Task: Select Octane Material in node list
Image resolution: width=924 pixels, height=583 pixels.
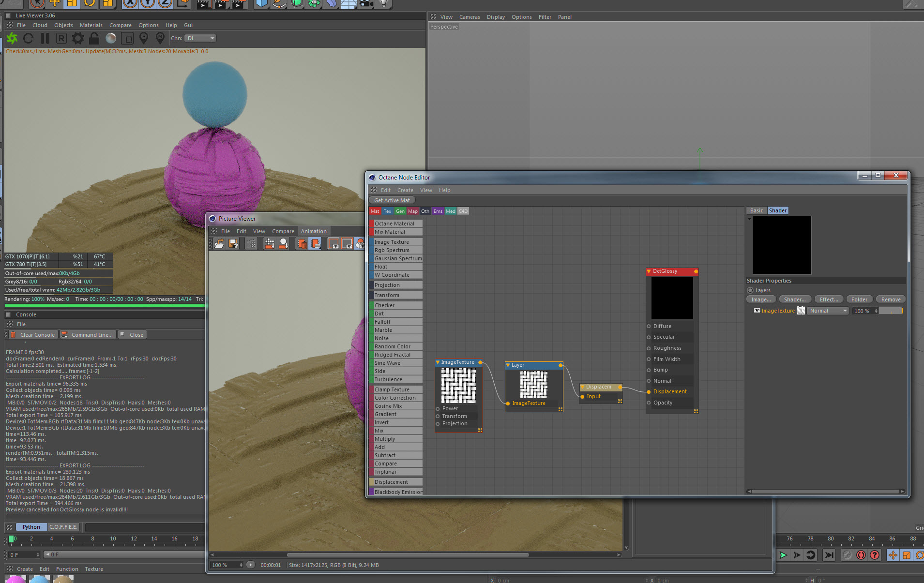Action: (396, 224)
